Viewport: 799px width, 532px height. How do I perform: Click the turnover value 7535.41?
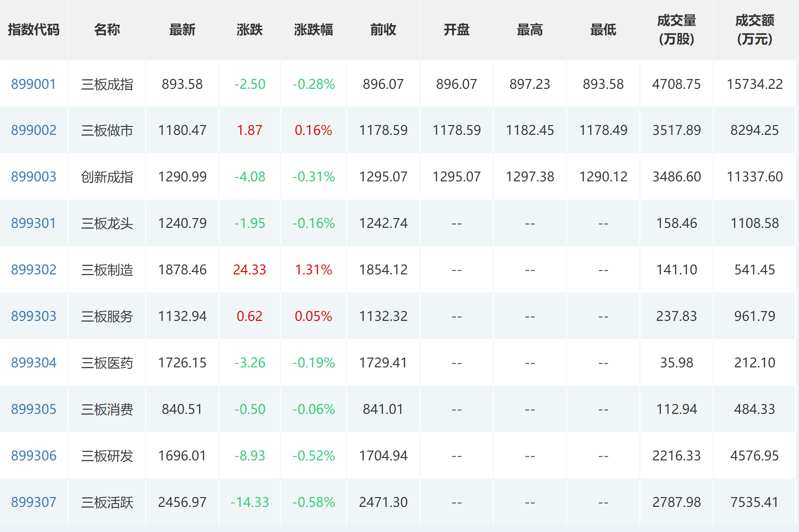point(755,502)
